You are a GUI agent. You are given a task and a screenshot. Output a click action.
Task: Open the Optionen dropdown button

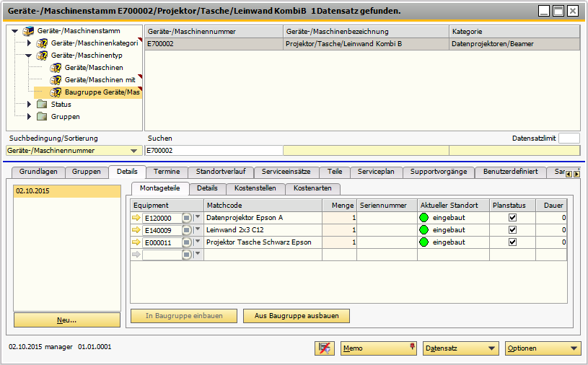click(543, 348)
